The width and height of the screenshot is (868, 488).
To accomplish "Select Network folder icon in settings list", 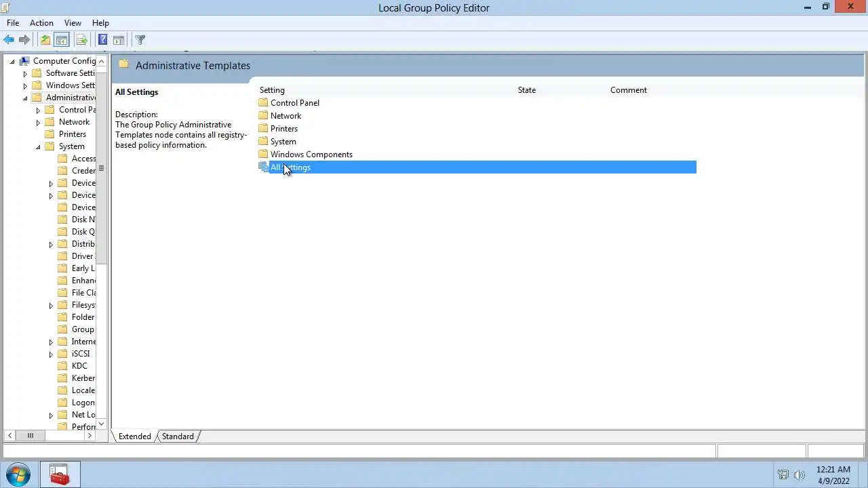I will click(x=264, y=115).
